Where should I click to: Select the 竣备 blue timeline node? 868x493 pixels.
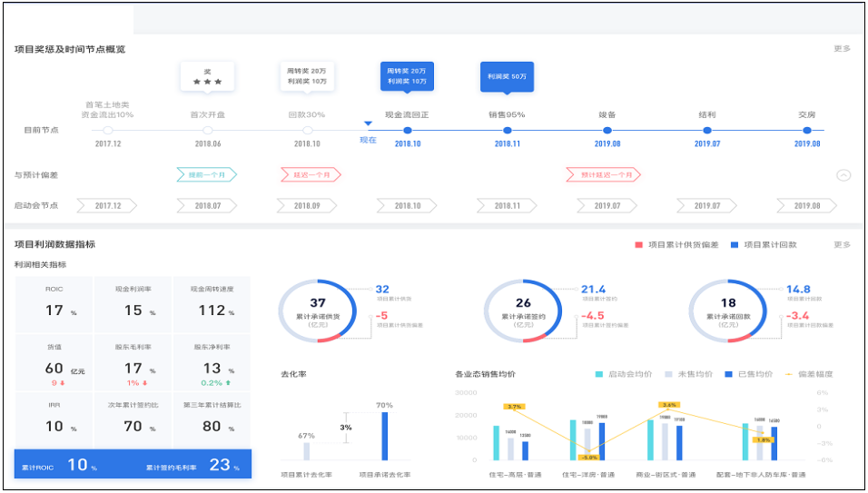pos(607,131)
